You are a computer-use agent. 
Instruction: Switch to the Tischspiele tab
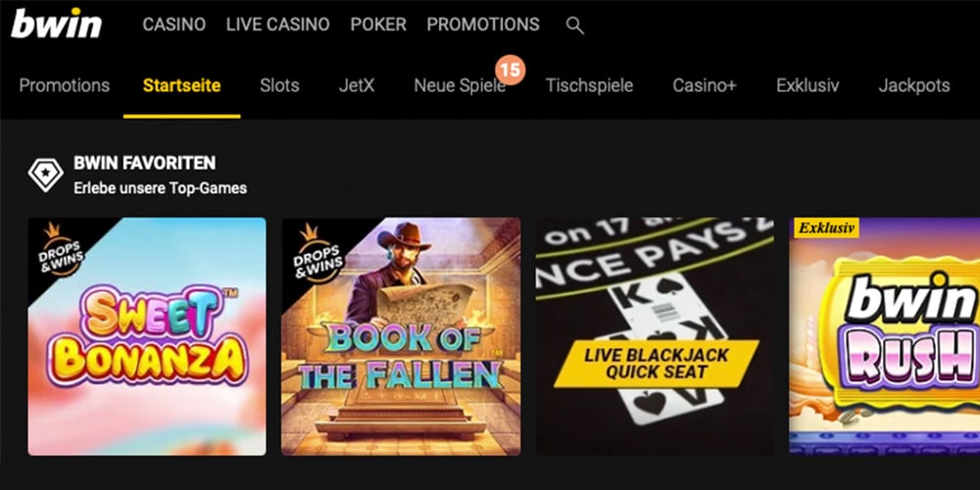click(589, 85)
